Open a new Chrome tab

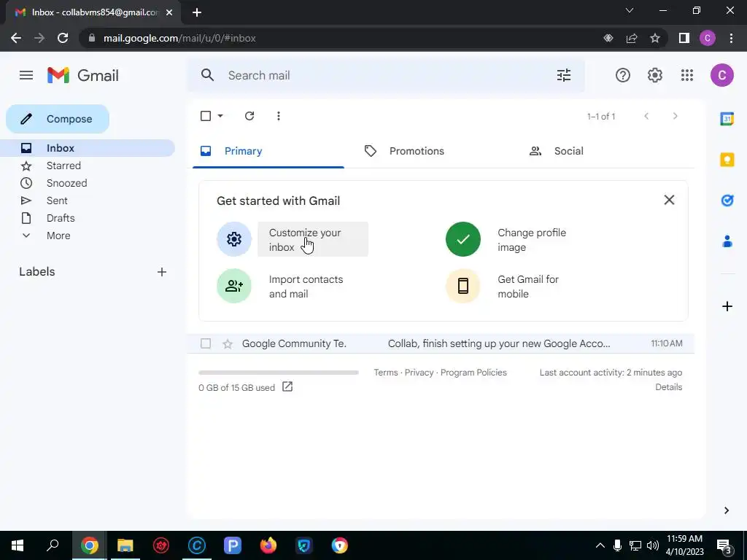click(x=197, y=12)
